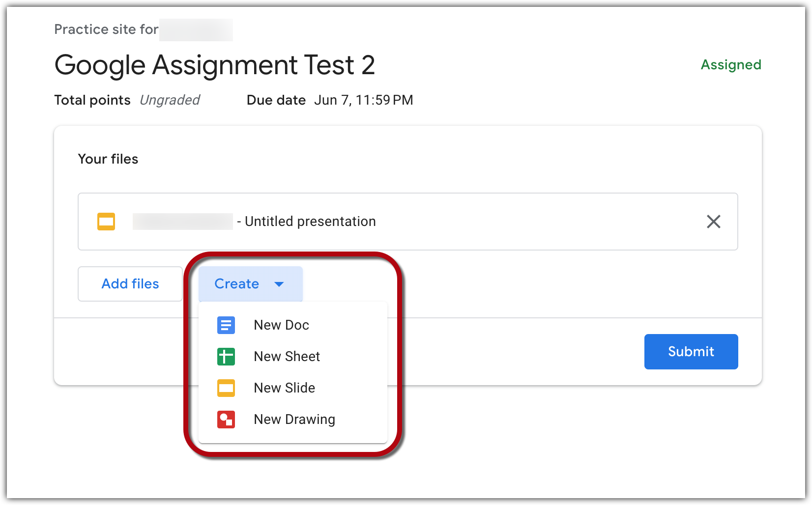The image size is (812, 505).
Task: Click the Ungraded total points text
Action: [x=170, y=100]
